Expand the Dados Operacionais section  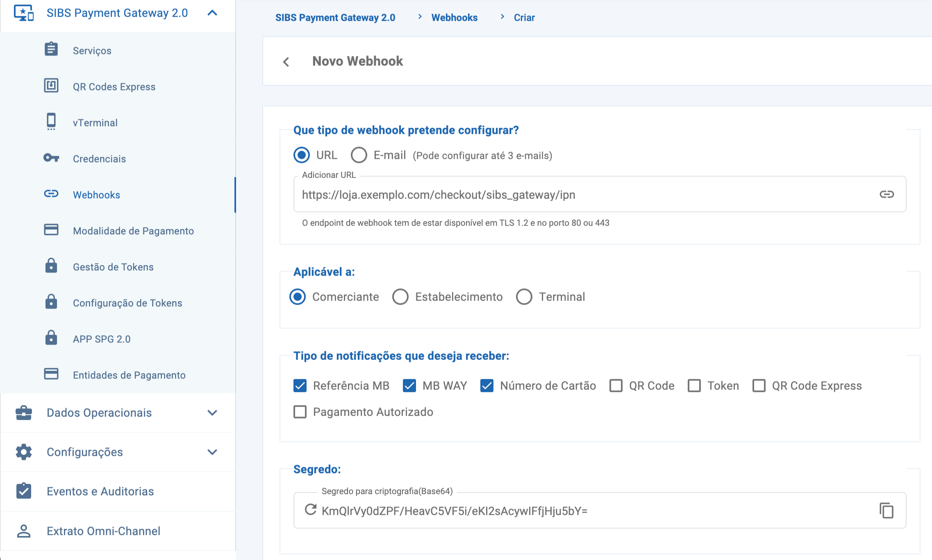click(212, 413)
